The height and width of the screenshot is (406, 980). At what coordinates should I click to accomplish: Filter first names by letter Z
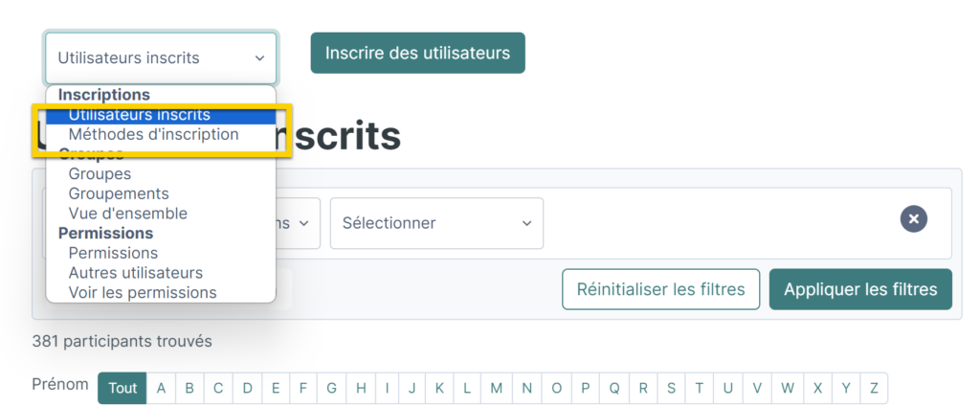tap(874, 388)
